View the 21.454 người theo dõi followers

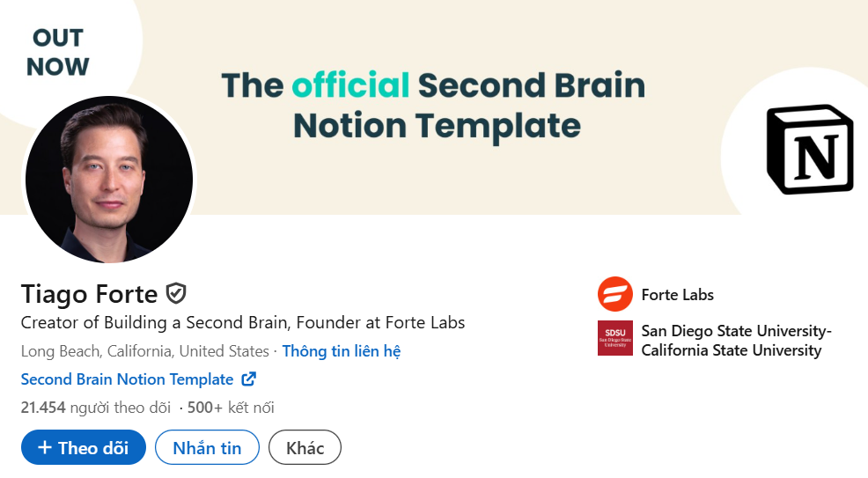(96, 408)
